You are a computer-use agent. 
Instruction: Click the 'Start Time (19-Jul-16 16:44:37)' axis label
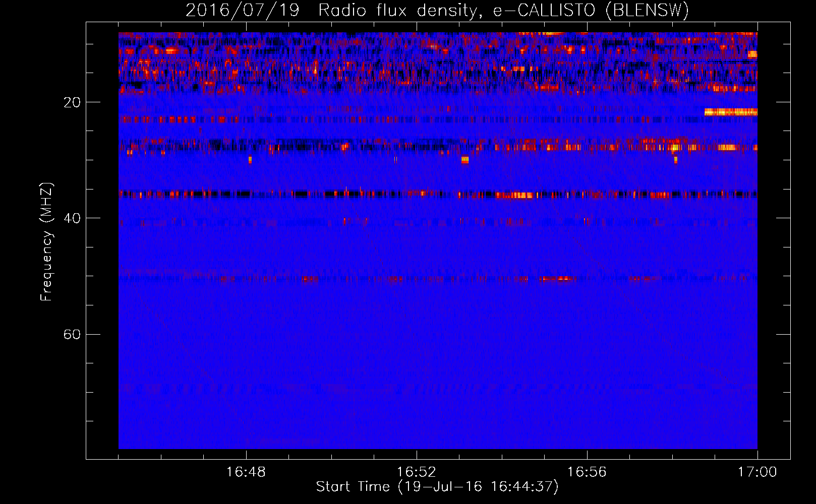437,487
